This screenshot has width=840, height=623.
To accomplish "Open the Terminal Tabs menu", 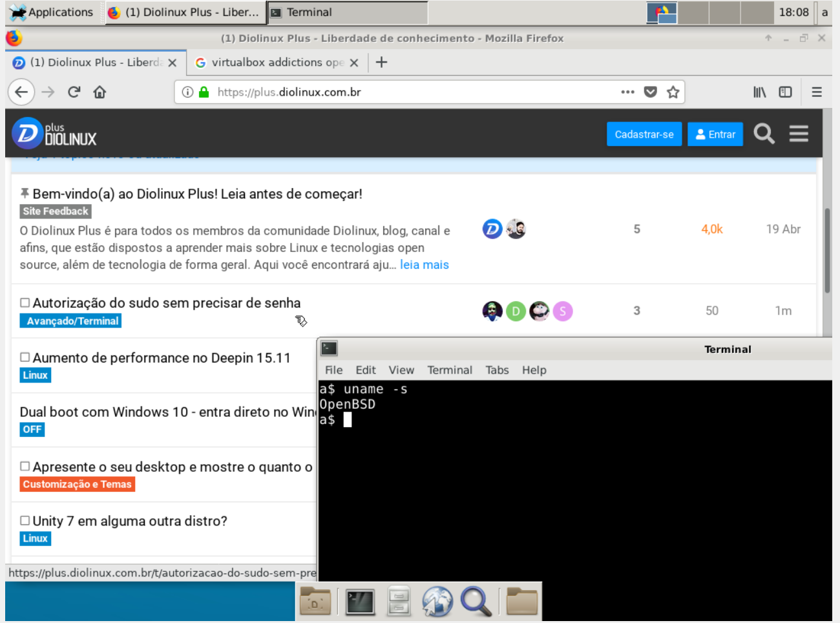I will (x=497, y=370).
